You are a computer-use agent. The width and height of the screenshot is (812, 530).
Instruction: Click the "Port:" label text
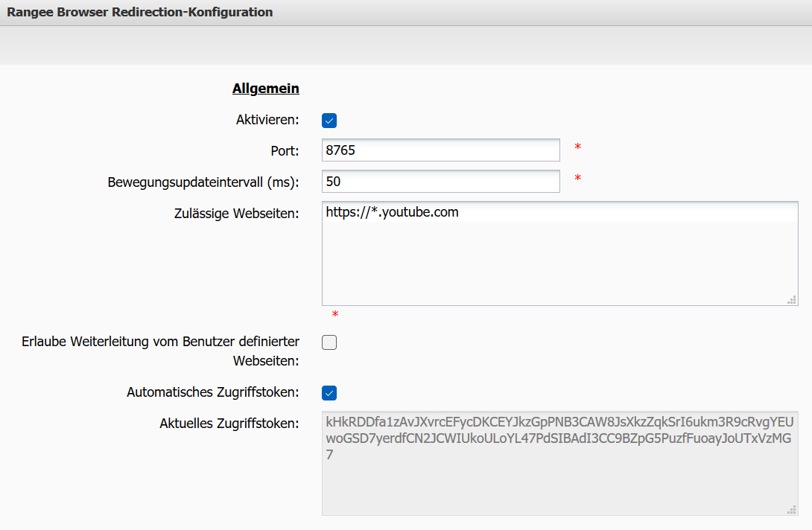[285, 150]
